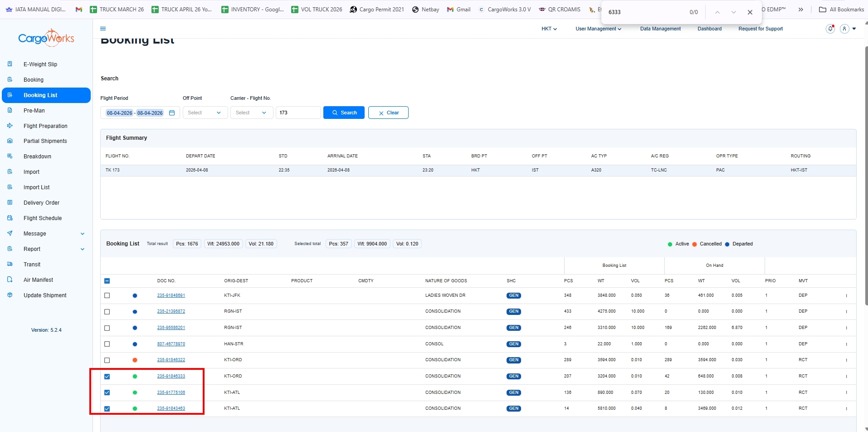Open the calendar icon in Flight Period
Viewport: 868px width, 432px height.
coord(172,113)
